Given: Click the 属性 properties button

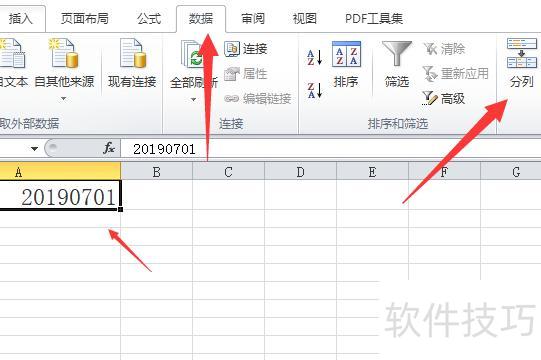Looking at the screenshot, I should (246, 74).
